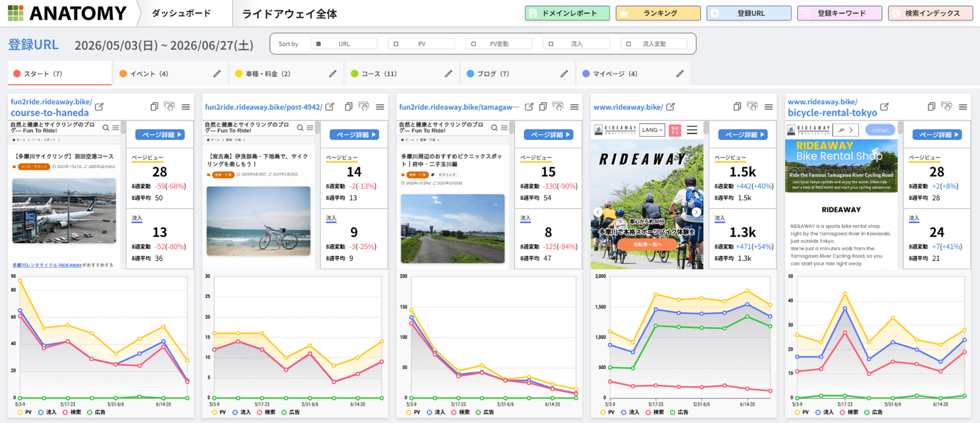
Task: Open external link icon beside post-4942 URL
Action: [x=330, y=107]
